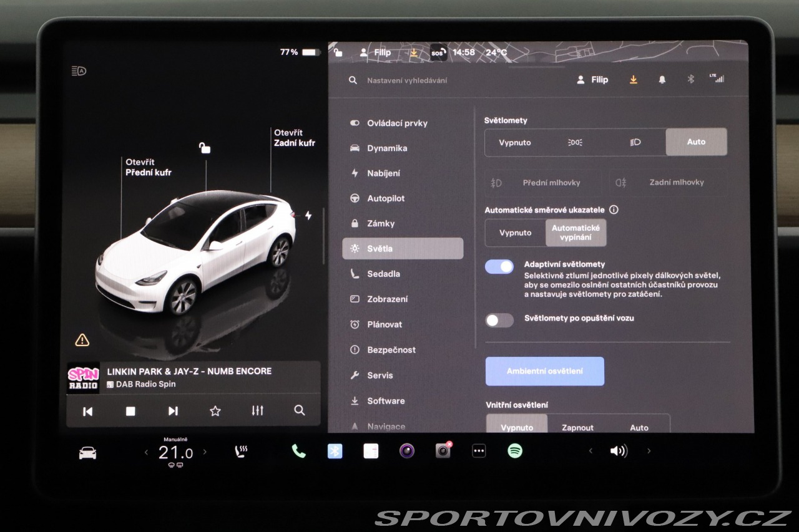Open Ovládací prvky settings menu
Viewport: 799px width, 532px height.
pyautogui.click(x=403, y=123)
